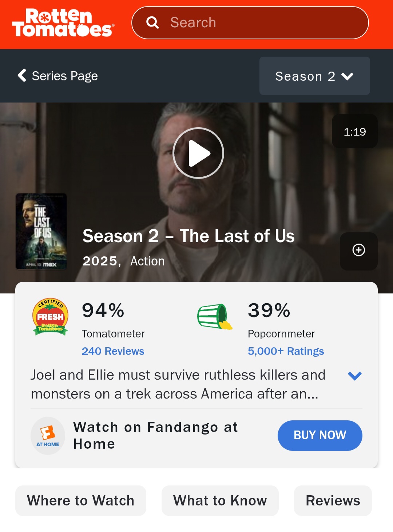Play the Season 2 trailer video
393x532 pixels.
(198, 153)
